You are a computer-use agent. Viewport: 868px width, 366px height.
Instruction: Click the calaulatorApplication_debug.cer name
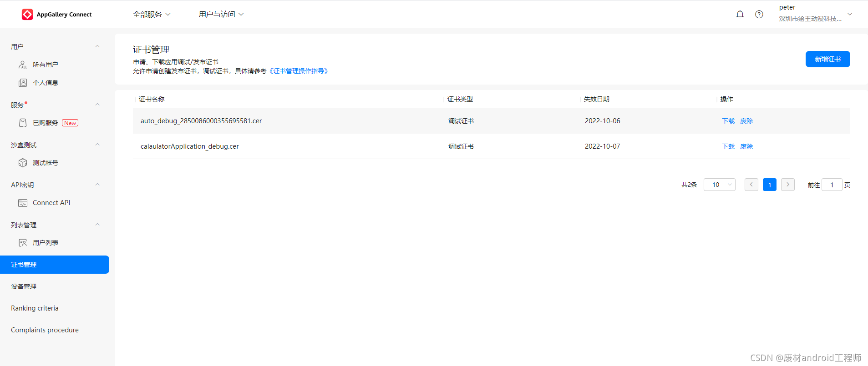[x=190, y=146]
